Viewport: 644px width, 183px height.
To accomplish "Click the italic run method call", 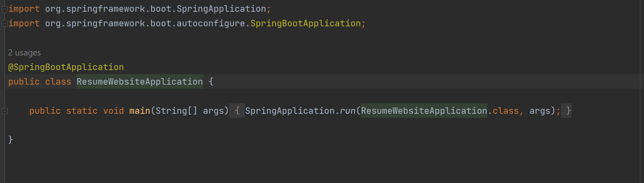I will pyautogui.click(x=348, y=111).
